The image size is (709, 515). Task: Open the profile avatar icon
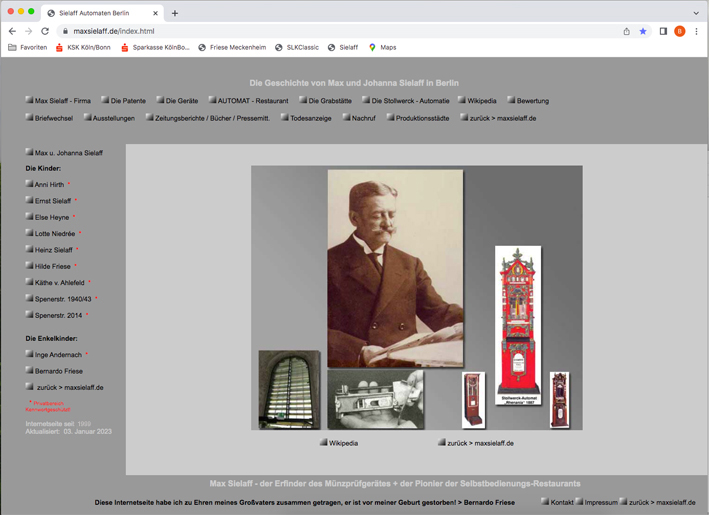point(680,31)
